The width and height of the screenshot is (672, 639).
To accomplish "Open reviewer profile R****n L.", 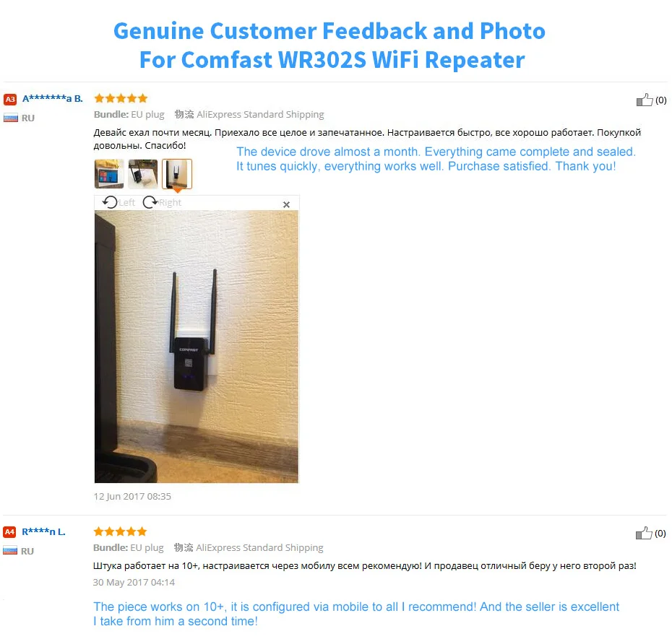I will 43,531.
